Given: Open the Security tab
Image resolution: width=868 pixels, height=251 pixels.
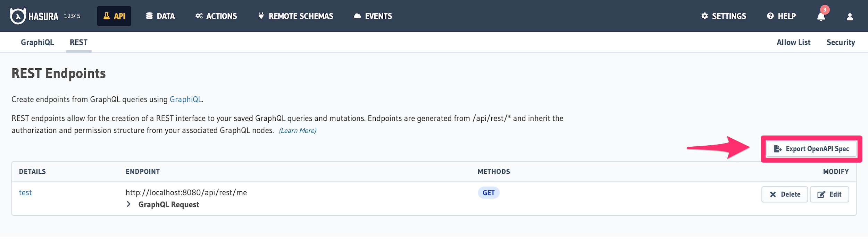Looking at the screenshot, I should (841, 42).
